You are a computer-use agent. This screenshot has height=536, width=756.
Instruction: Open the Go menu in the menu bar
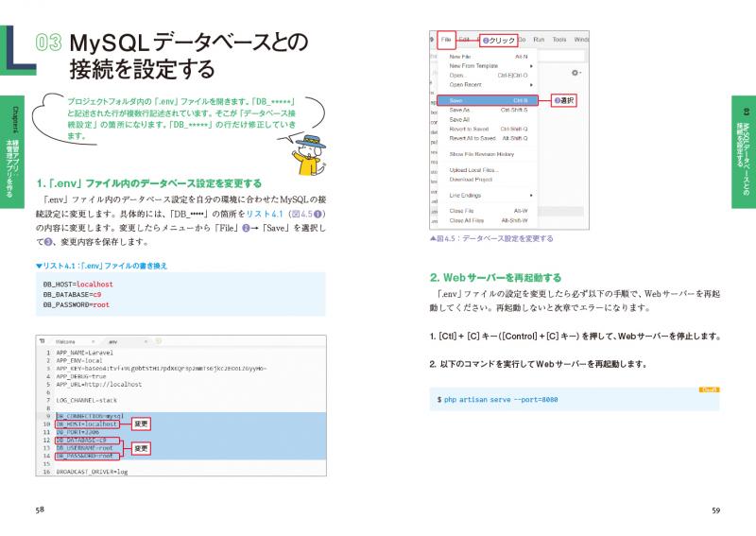click(x=522, y=40)
